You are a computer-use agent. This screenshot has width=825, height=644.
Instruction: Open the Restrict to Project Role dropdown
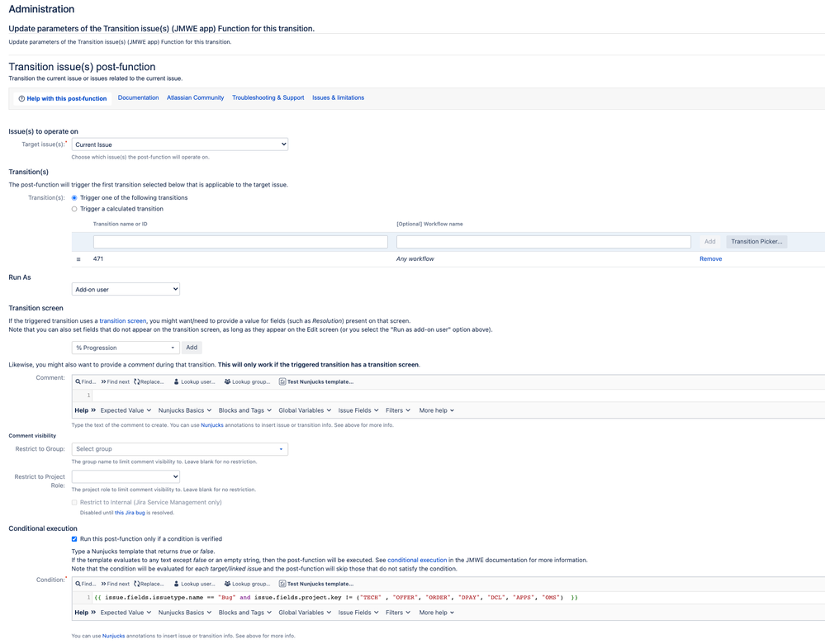pyautogui.click(x=126, y=476)
